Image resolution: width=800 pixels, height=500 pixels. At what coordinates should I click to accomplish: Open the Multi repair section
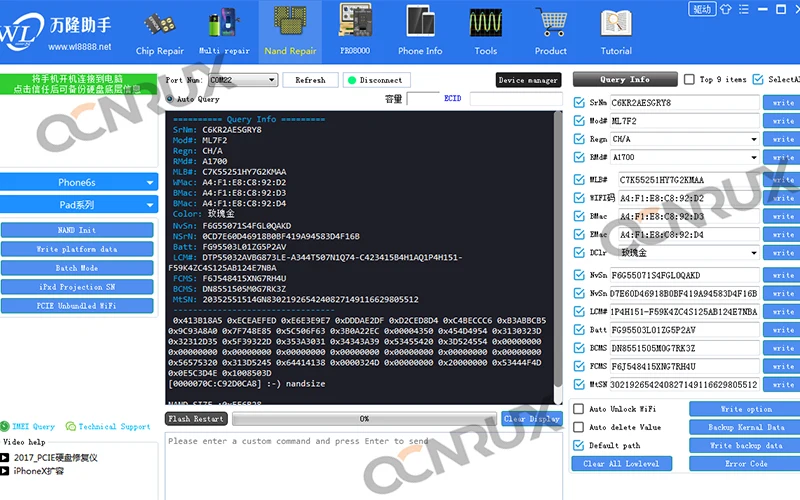coord(224,33)
